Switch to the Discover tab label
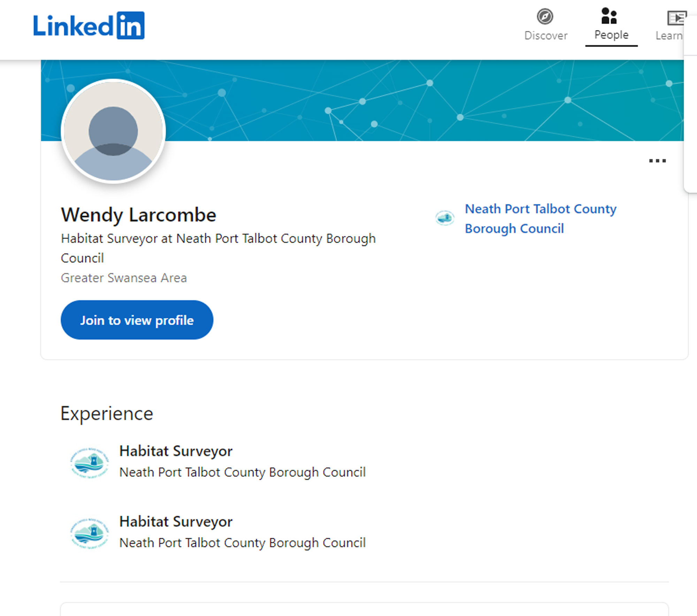 click(x=546, y=36)
